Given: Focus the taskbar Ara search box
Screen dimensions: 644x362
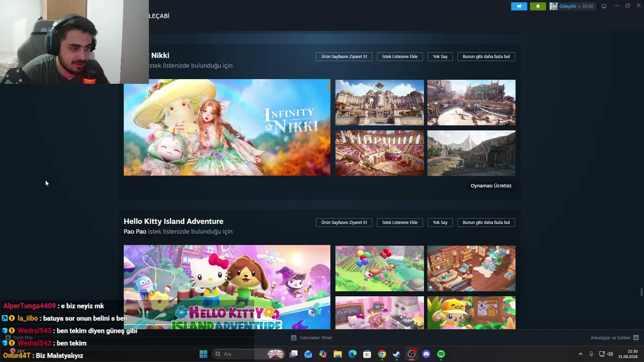Looking at the screenshot, I should 250,354.
